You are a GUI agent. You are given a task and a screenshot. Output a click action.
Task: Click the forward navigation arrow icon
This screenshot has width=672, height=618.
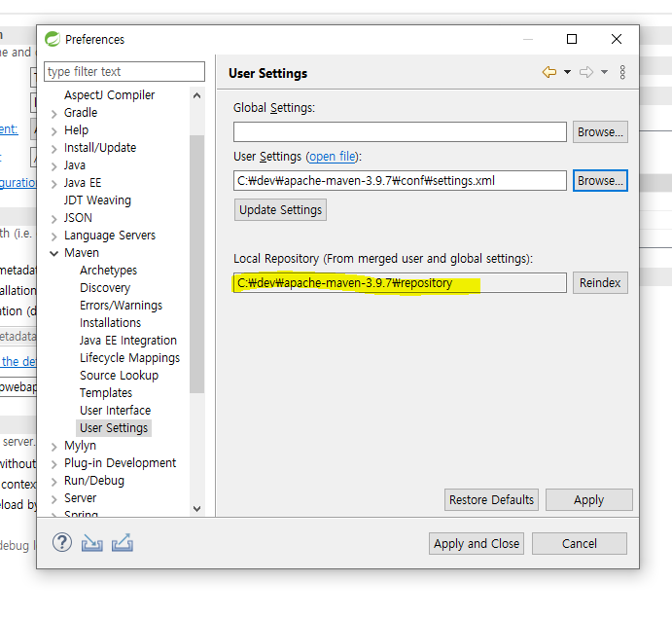tap(585, 73)
